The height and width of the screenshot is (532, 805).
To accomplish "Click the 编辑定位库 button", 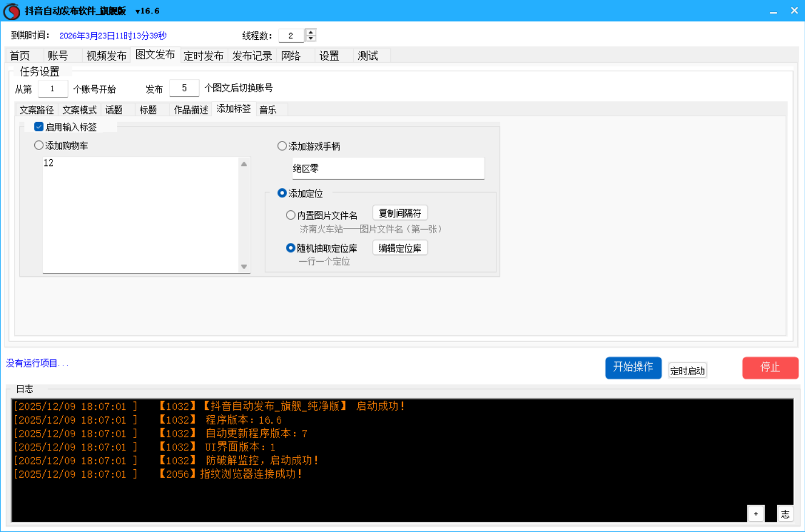I will [399, 248].
